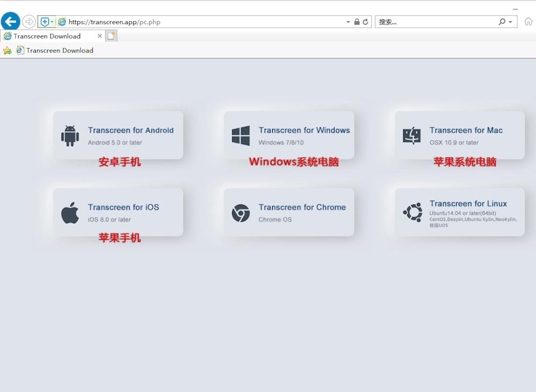This screenshot has width=536, height=392.
Task: Click the Apple logo icon
Action: point(70,213)
